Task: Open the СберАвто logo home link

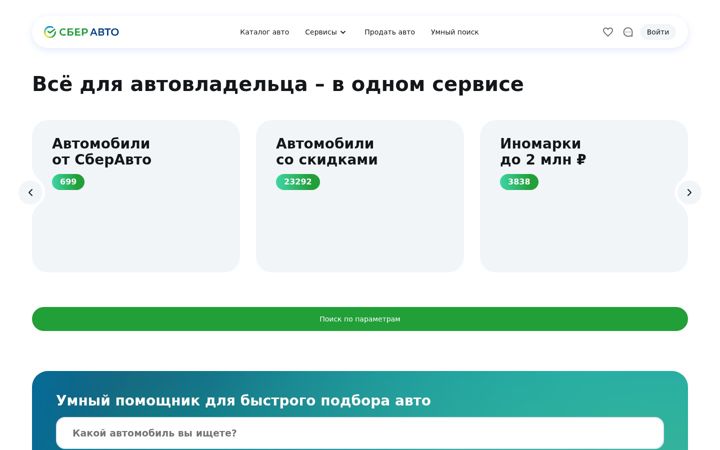Action: tap(81, 32)
